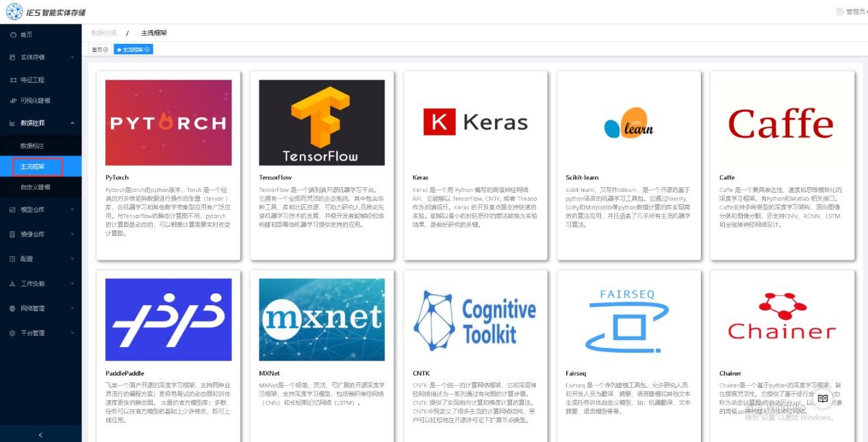Close the 首页 tab with its x icon
The height and width of the screenshot is (442, 868).
[x=105, y=49]
